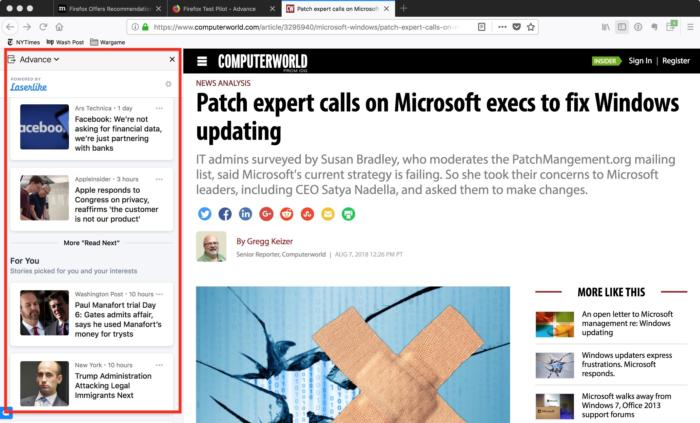The width and height of the screenshot is (700, 423).
Task: Open Facebook financial data story
Action: coord(118,133)
